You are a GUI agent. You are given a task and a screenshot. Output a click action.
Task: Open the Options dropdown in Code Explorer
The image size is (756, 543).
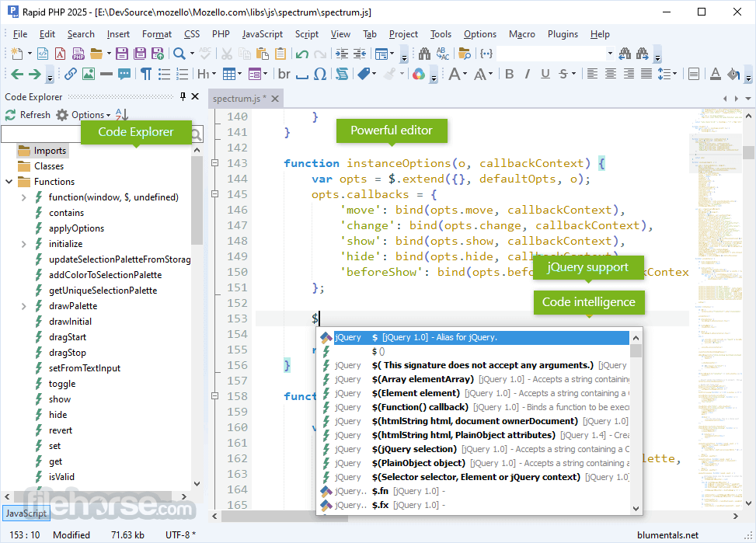[91, 115]
